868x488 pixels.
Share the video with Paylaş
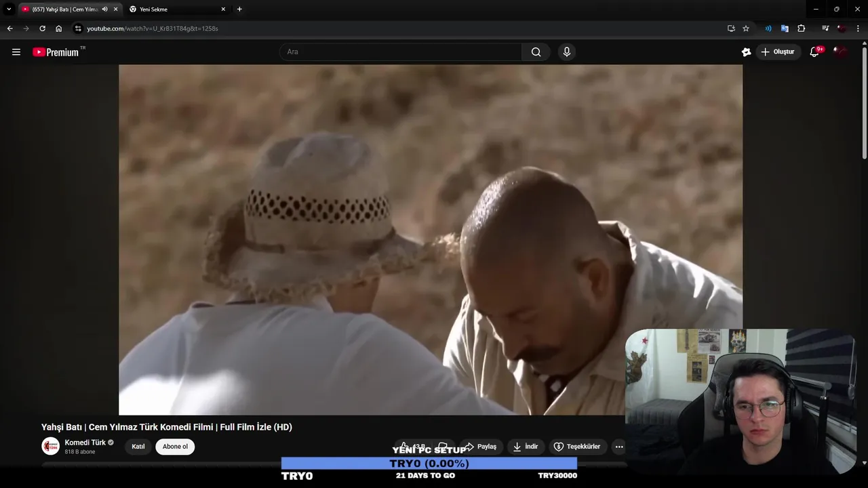tap(481, 447)
